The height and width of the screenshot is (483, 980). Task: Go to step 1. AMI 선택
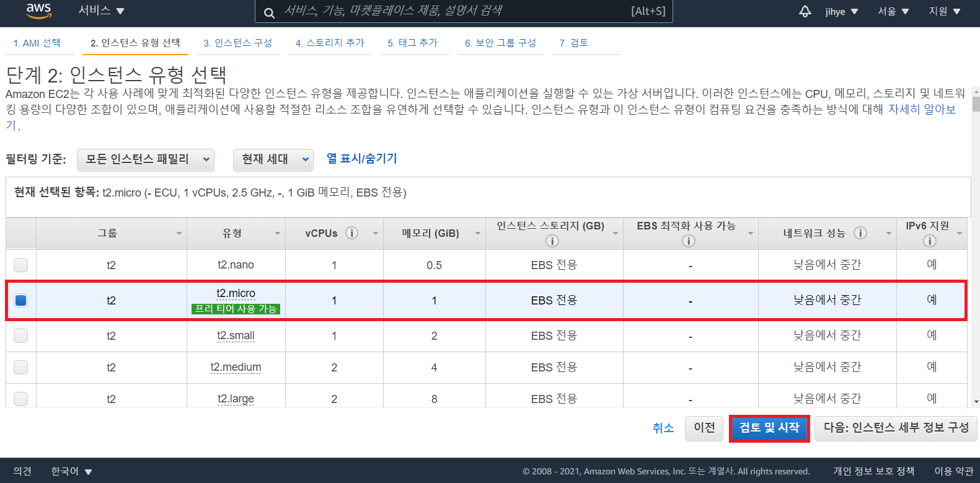(37, 43)
